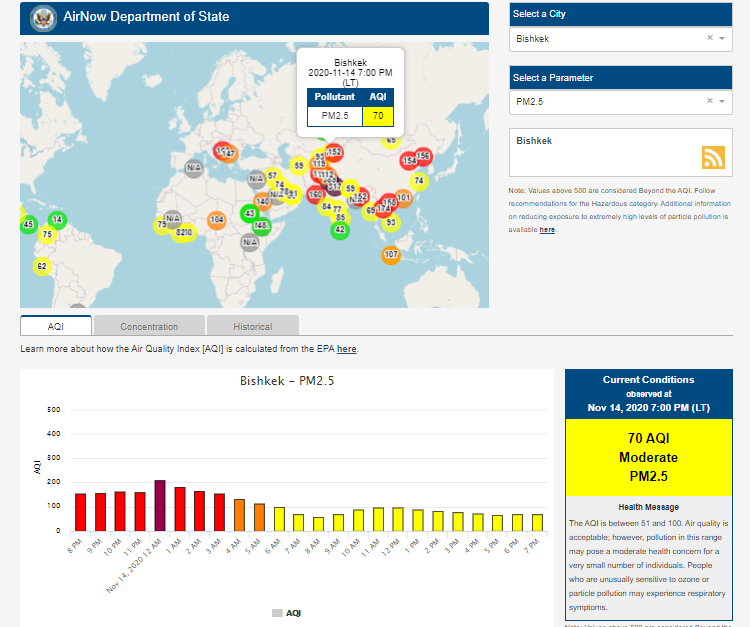Follow the EPA AQI calculation 'here' link

346,349
